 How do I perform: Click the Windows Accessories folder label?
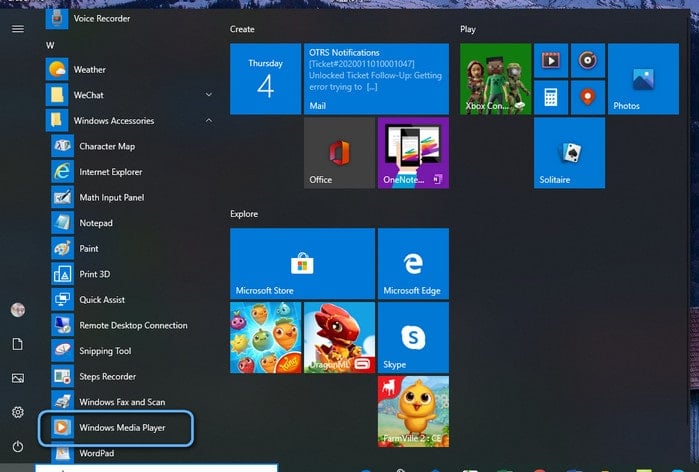coord(114,121)
